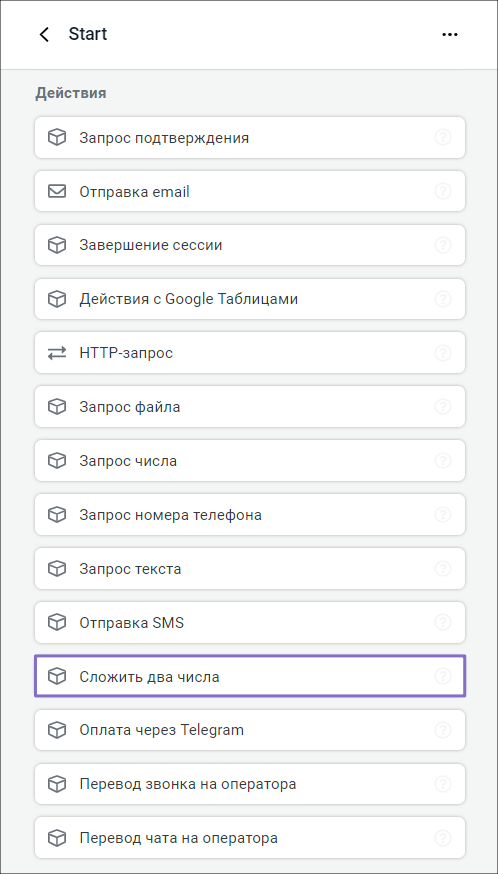Click the cube icon for Запрос числа

56,461
